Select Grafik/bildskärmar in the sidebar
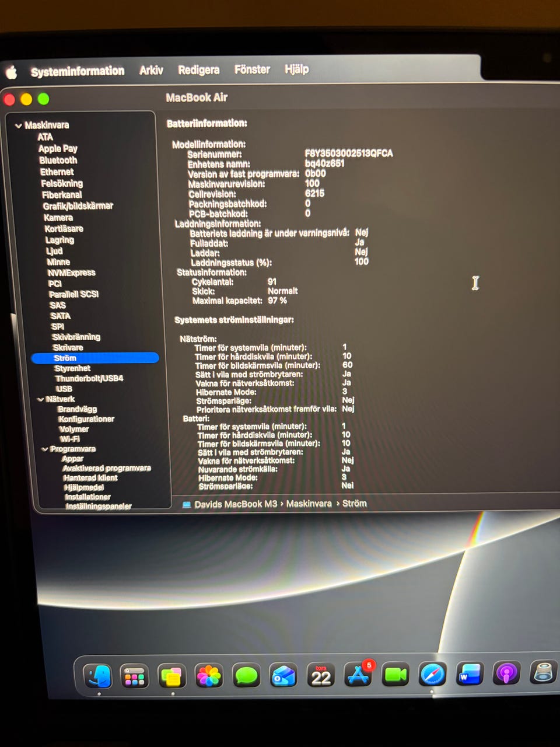Screen dimensions: 560x747 click(78, 206)
